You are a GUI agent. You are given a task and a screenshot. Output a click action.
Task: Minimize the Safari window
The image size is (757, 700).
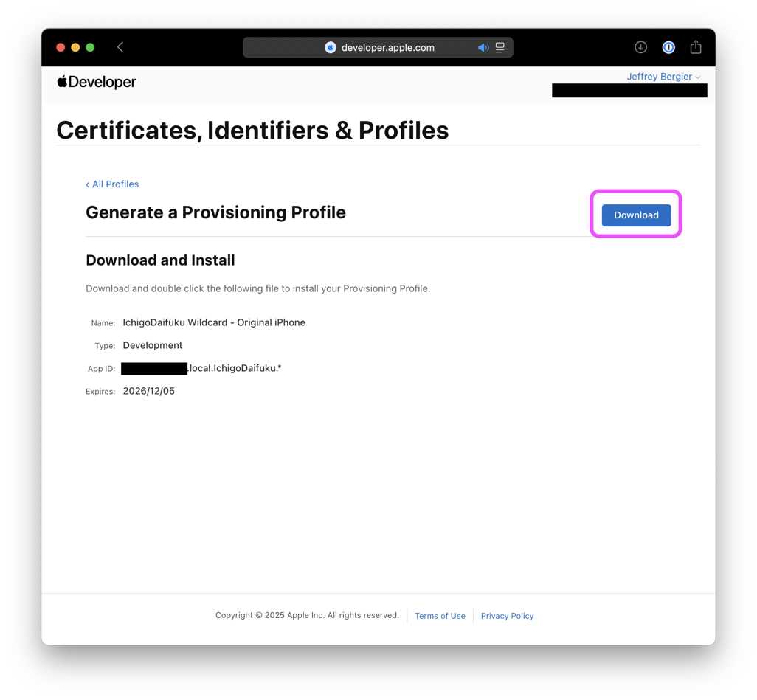(x=75, y=47)
